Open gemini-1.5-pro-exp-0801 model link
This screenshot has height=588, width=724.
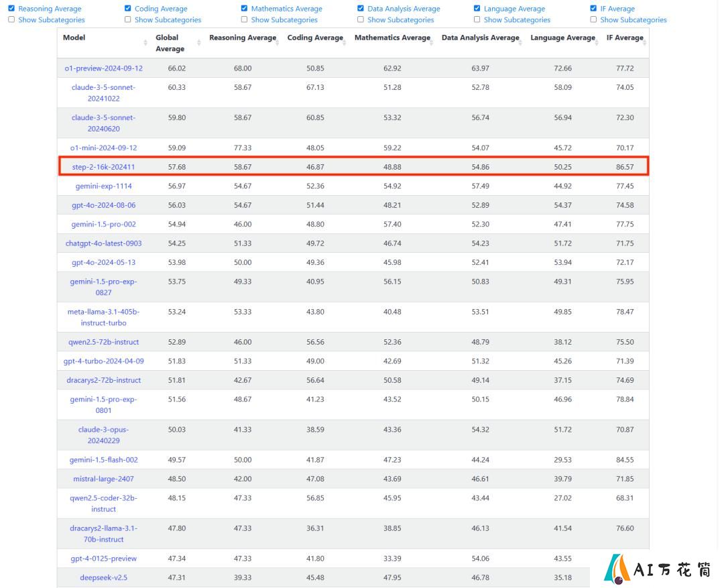pos(103,404)
